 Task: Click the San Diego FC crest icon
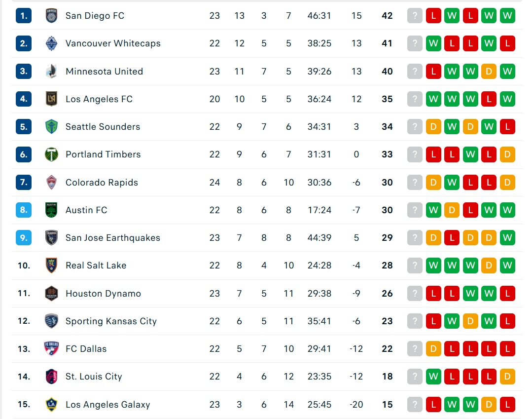pyautogui.click(x=52, y=16)
